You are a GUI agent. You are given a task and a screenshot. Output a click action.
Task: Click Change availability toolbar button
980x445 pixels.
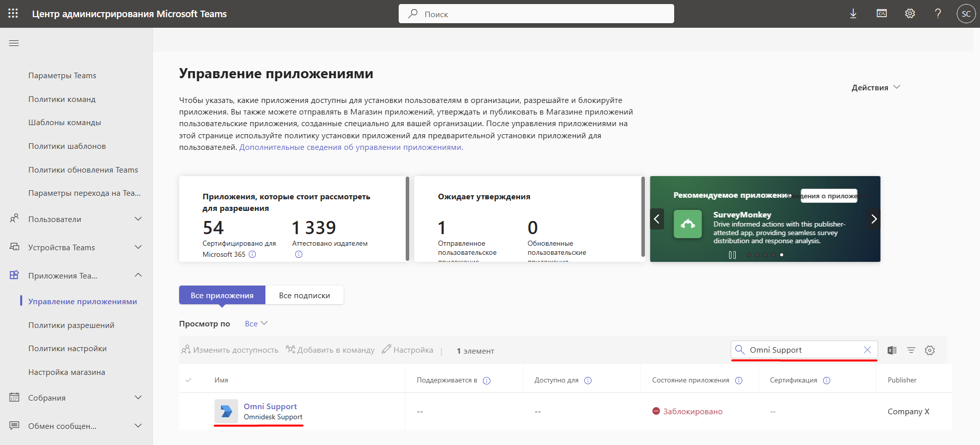[230, 350]
